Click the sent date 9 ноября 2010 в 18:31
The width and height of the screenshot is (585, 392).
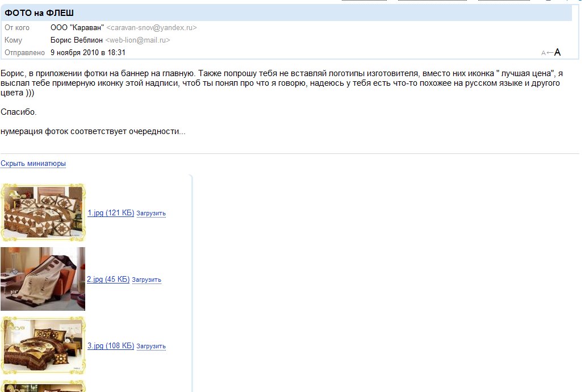88,53
